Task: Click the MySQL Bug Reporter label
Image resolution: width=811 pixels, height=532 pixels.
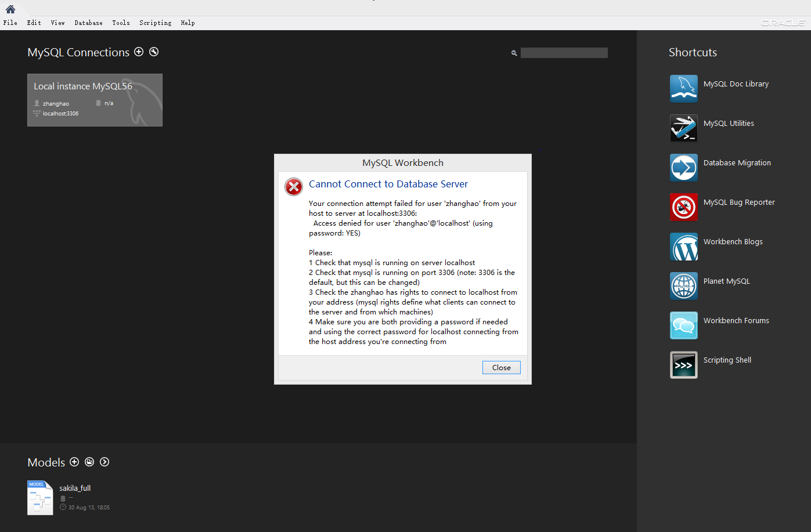Action: (x=739, y=202)
